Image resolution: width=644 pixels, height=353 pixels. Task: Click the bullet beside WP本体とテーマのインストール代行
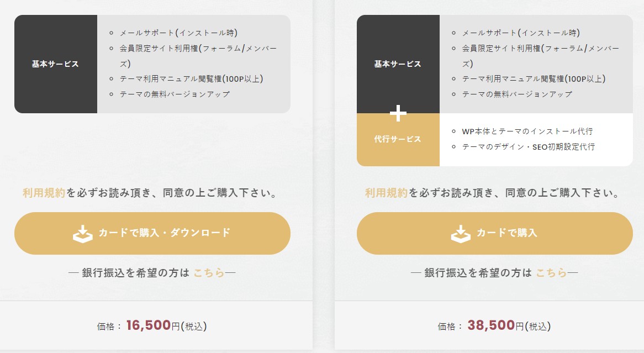(454, 131)
